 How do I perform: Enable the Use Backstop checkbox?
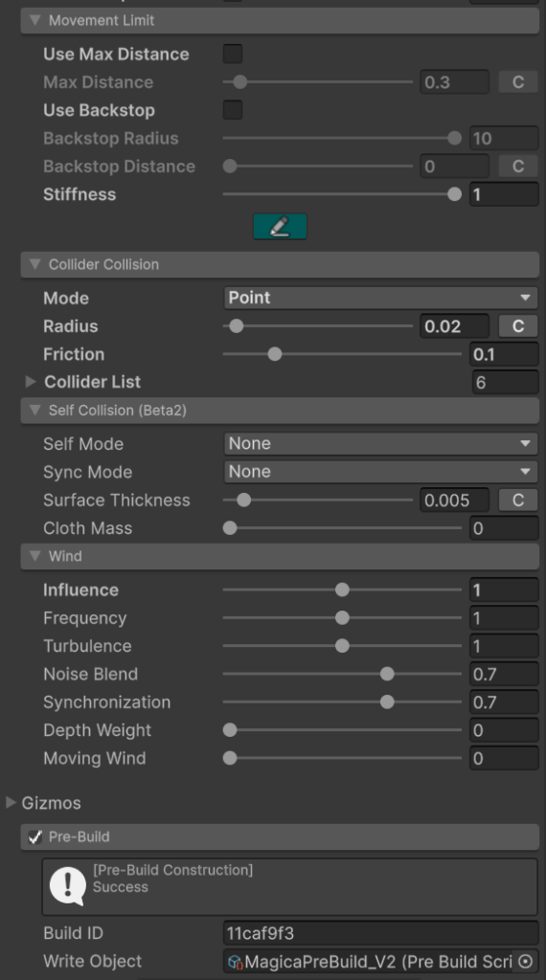(233, 110)
